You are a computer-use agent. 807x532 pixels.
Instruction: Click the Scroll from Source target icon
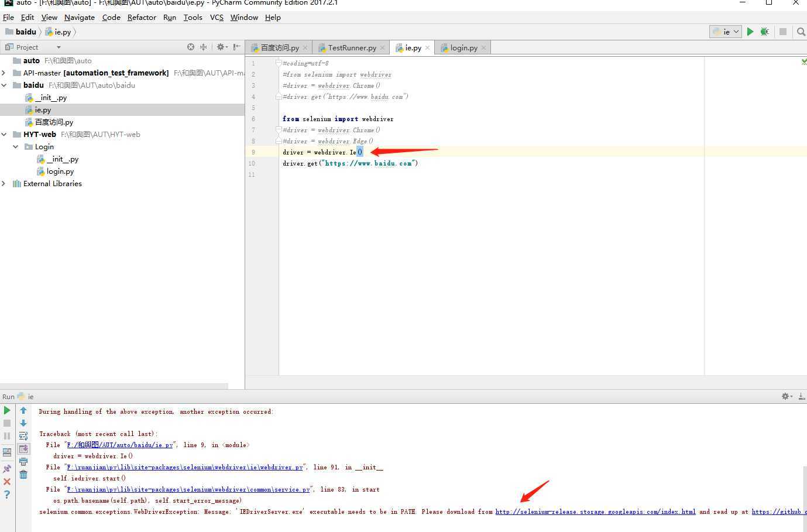(191, 47)
